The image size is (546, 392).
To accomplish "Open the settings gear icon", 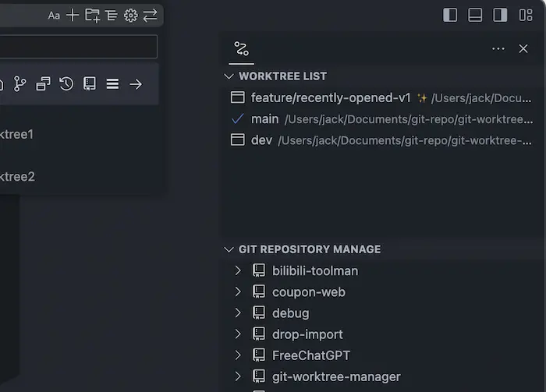I will click(x=130, y=15).
